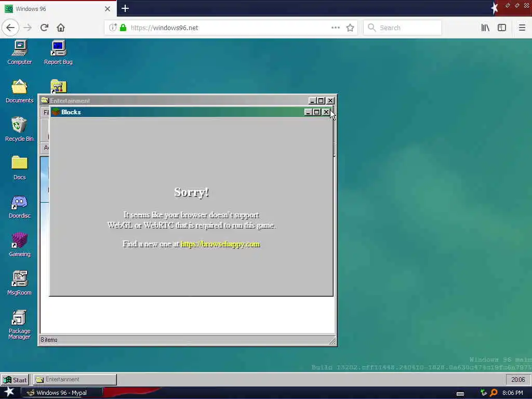The width and height of the screenshot is (532, 399).
Task: Open the Documents folder icon
Action: [x=20, y=91]
